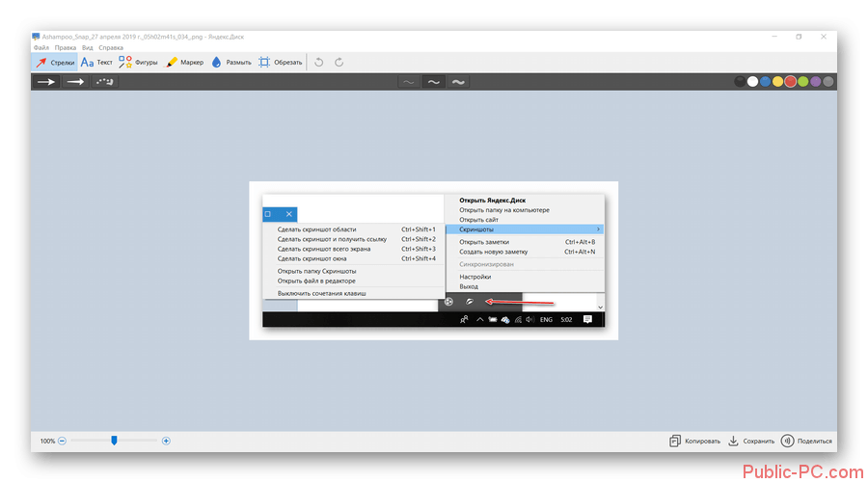
Task: Open the Файл menu
Action: click(x=41, y=48)
